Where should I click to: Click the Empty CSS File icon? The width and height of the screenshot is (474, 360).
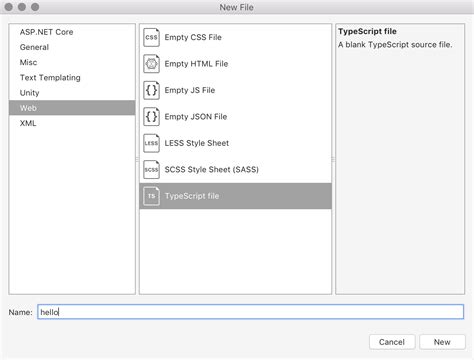pyautogui.click(x=151, y=37)
